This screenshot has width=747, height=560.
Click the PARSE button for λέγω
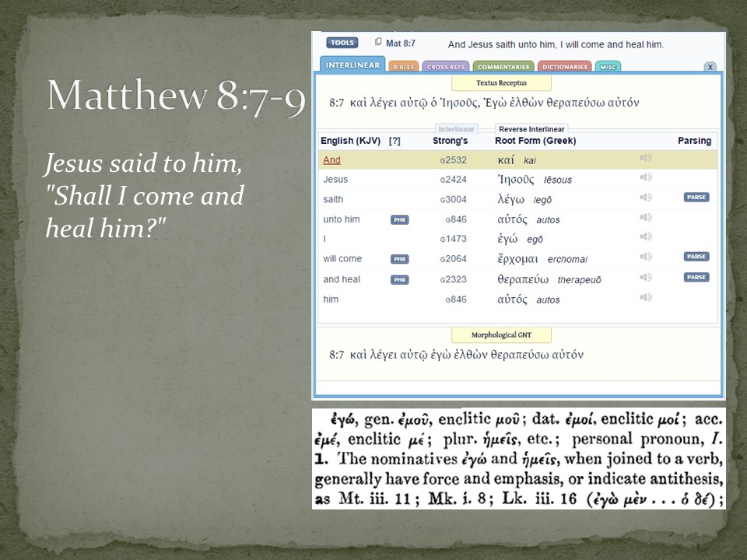696,198
